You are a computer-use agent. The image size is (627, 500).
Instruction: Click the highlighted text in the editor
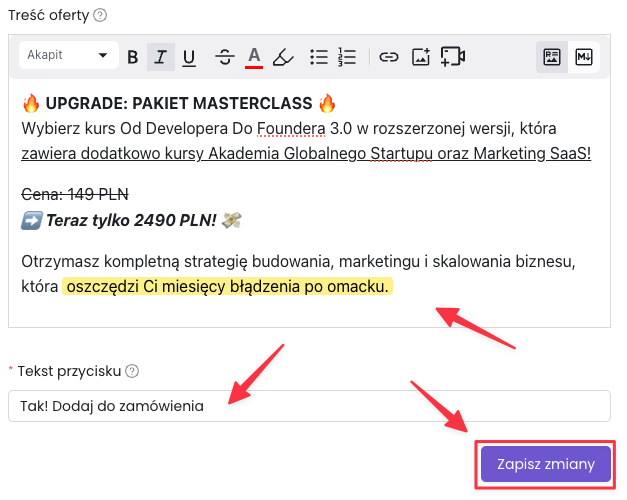pos(227,287)
